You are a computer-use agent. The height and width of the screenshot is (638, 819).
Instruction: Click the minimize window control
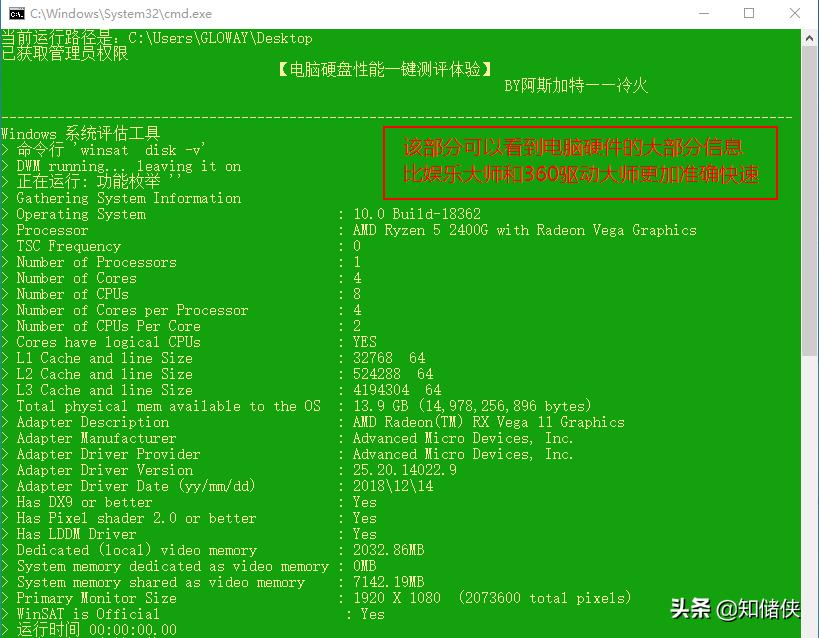[703, 13]
